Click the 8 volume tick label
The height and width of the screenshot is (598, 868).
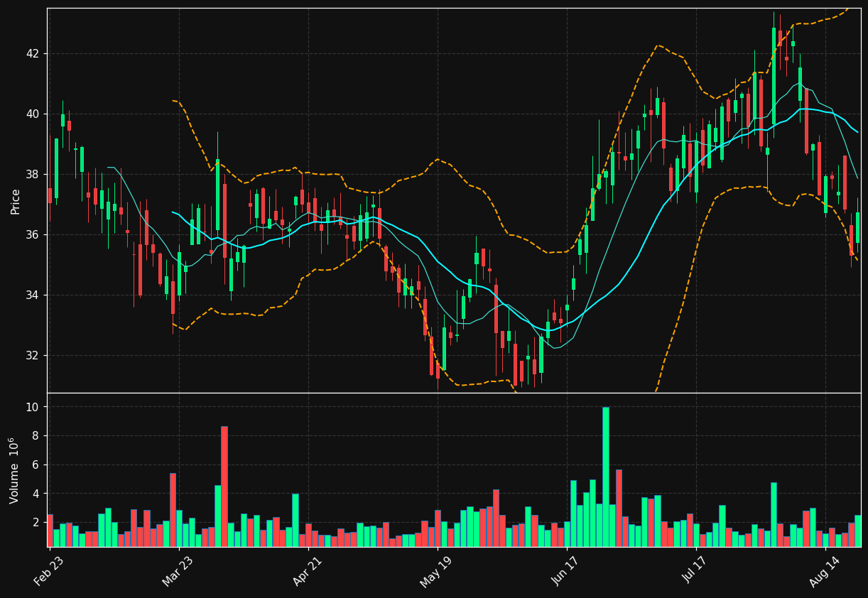37,436
